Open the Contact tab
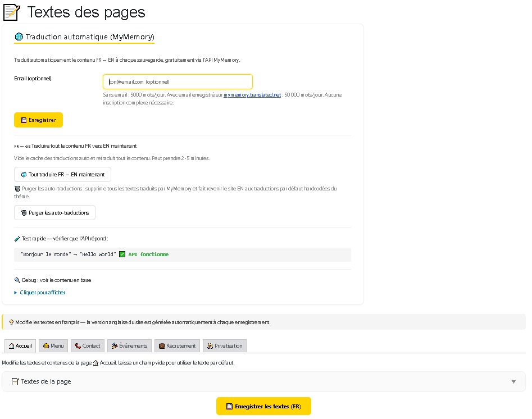This screenshot has width=532, height=419. click(x=88, y=346)
